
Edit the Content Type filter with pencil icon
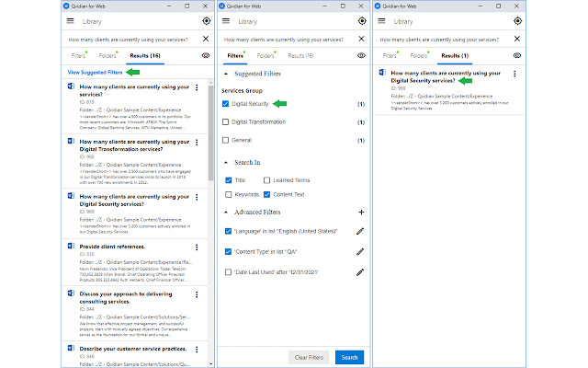(360, 251)
